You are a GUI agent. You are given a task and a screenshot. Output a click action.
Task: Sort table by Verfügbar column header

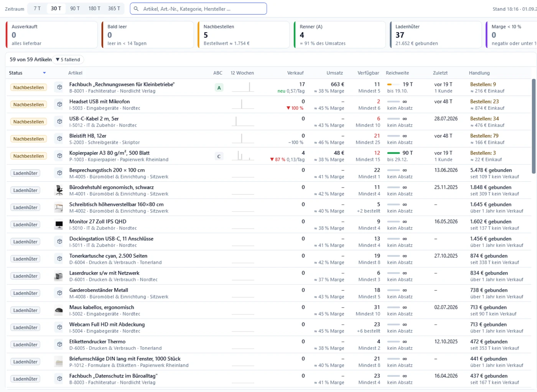tap(368, 73)
